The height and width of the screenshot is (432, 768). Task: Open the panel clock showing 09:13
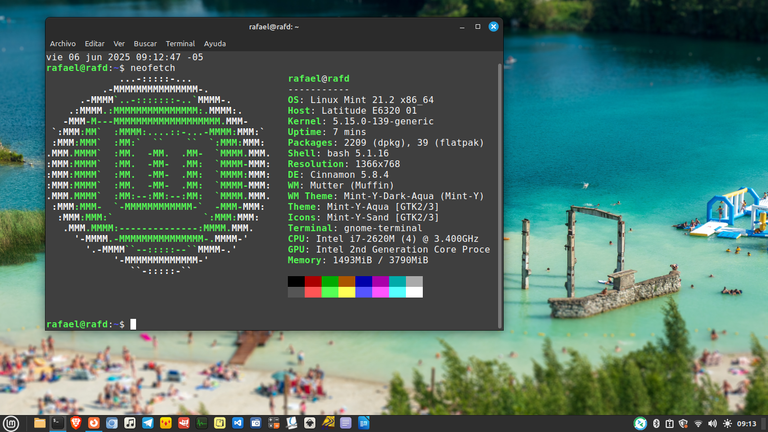pyautogui.click(x=746, y=424)
